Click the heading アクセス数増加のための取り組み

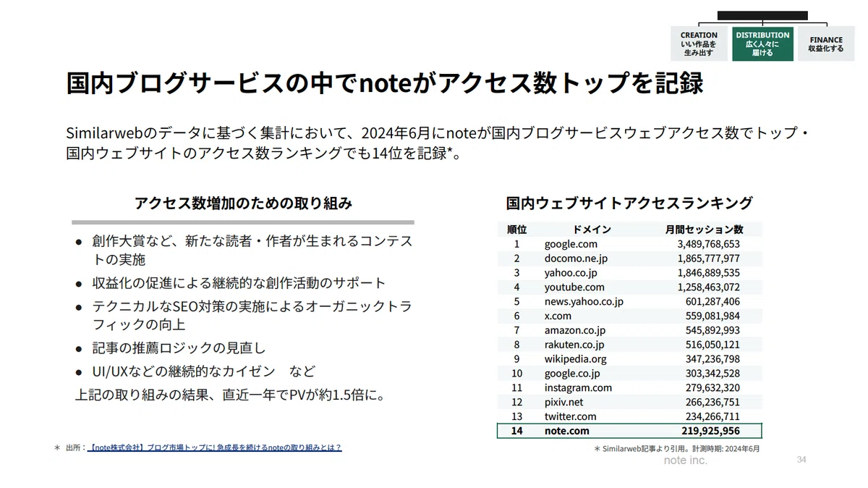tap(243, 203)
